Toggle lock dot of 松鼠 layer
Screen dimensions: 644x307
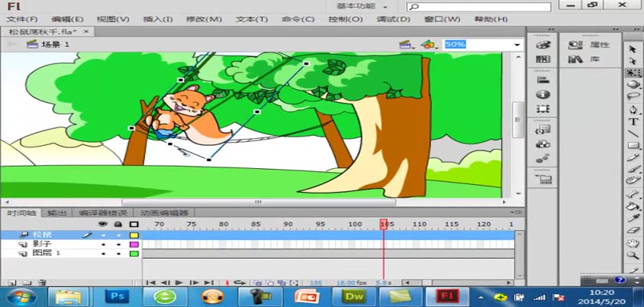pos(118,235)
